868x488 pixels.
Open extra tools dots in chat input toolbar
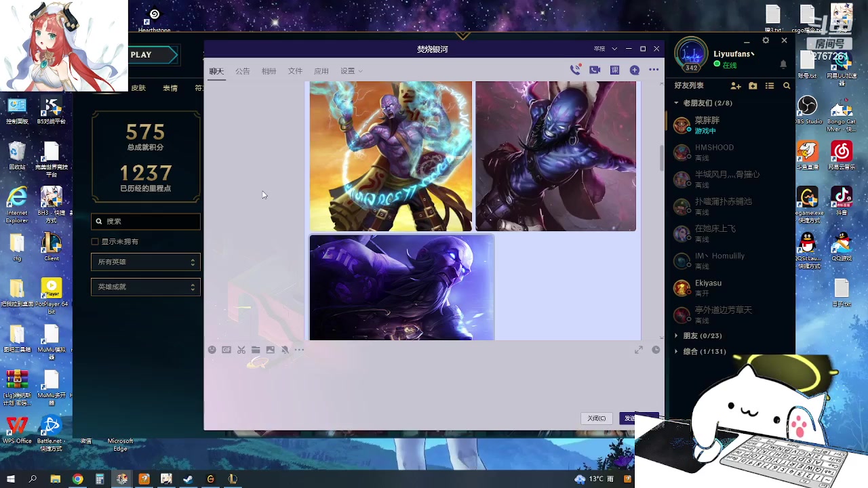(x=299, y=350)
